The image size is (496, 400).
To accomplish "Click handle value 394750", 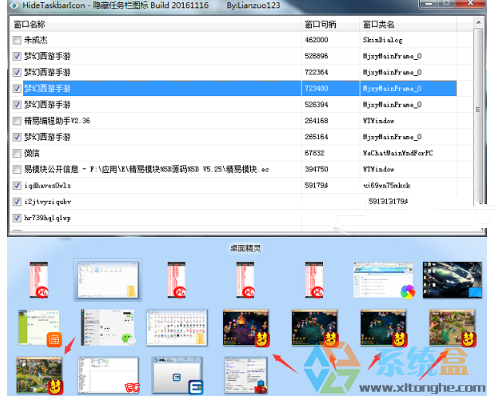I will (x=316, y=169).
